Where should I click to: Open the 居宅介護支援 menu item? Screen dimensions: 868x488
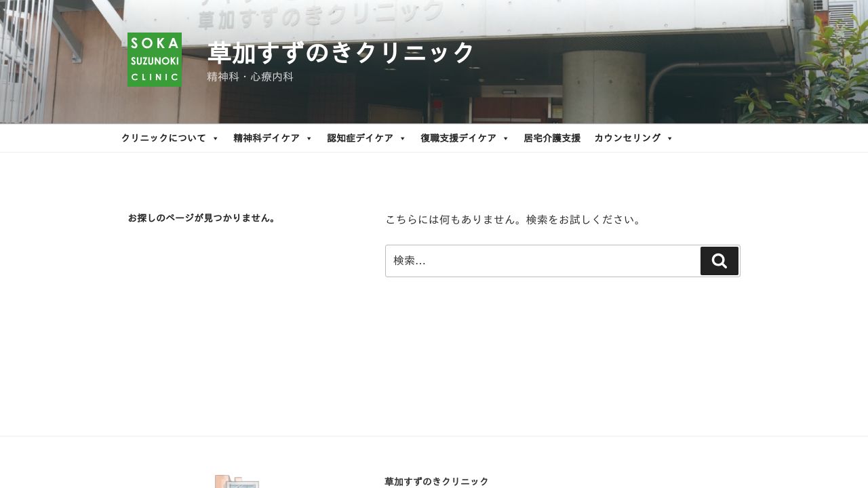click(x=551, y=138)
